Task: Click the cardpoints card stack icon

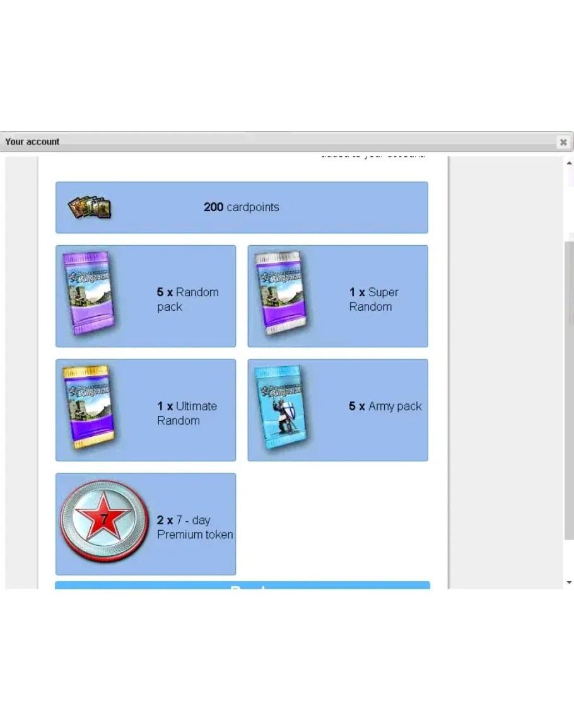Action: (x=90, y=207)
